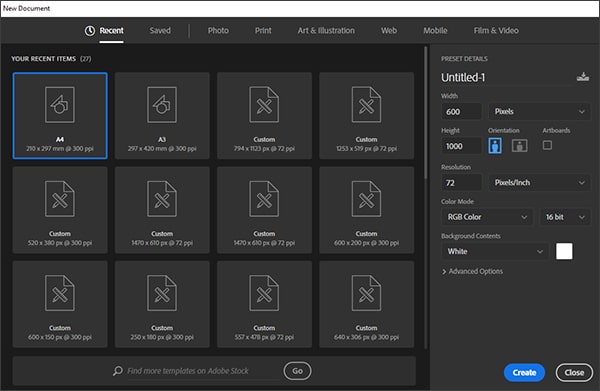600x391 pixels.
Task: Click the Find more templates search field
Action: click(202, 371)
